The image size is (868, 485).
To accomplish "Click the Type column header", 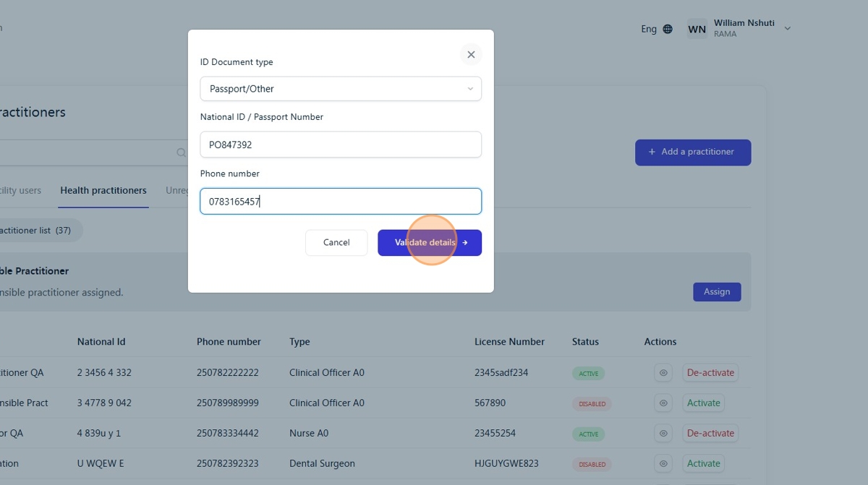I will pos(299,342).
